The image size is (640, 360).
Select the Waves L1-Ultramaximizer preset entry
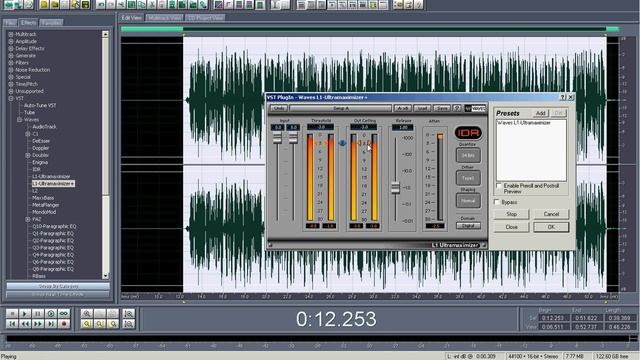click(x=524, y=123)
